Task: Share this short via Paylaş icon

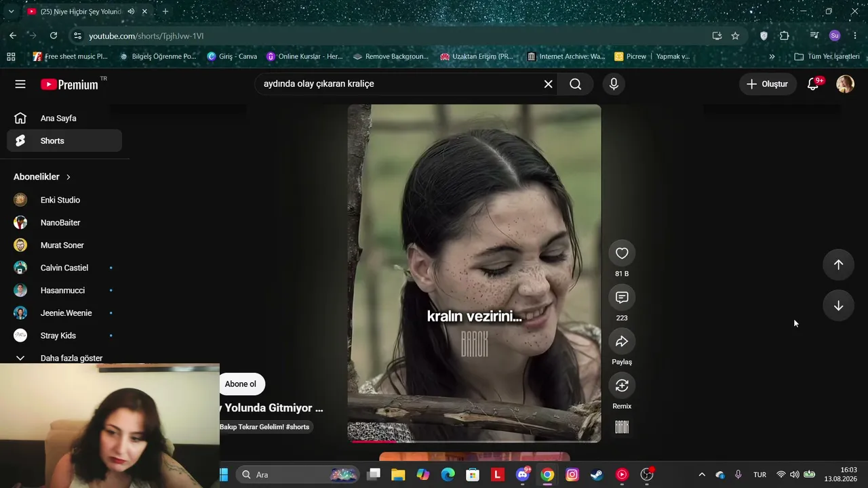Action: pos(622,342)
